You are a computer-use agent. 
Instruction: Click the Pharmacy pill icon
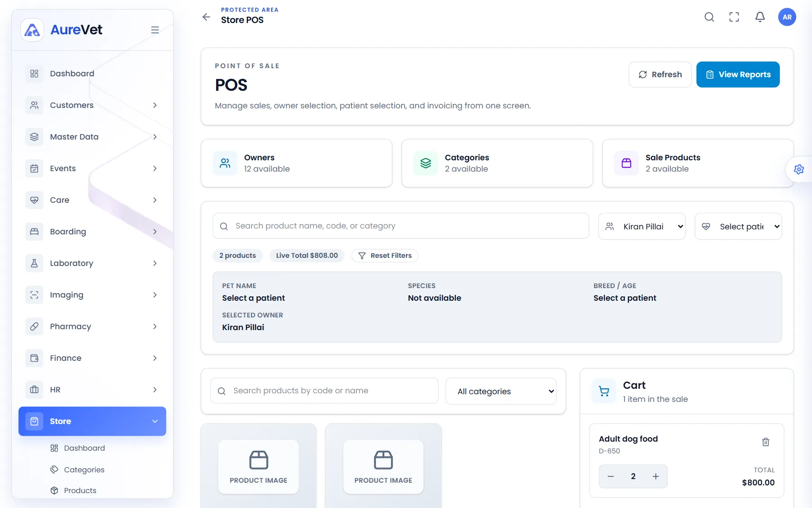point(34,326)
